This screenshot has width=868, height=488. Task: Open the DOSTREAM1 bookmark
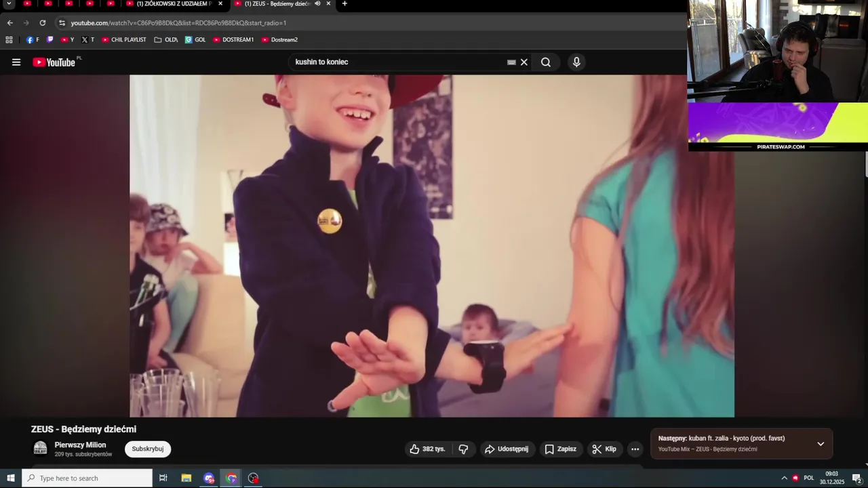tap(233, 40)
